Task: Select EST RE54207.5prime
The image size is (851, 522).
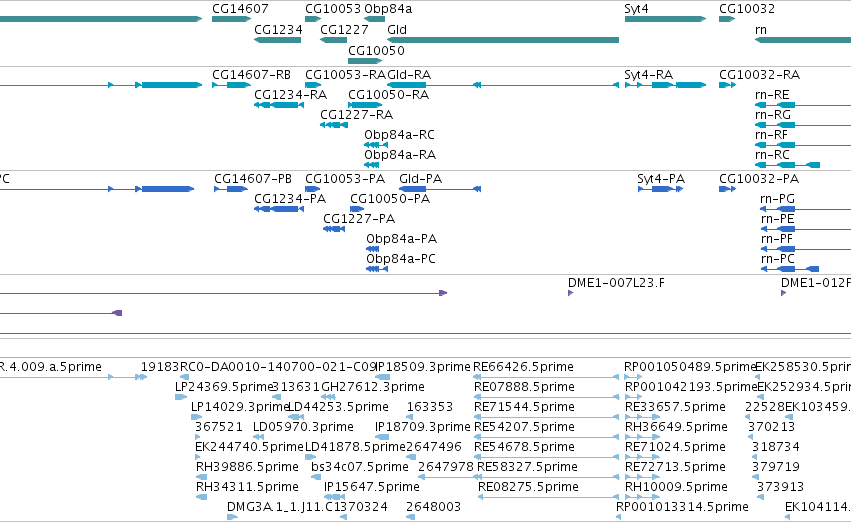Action: point(524,428)
